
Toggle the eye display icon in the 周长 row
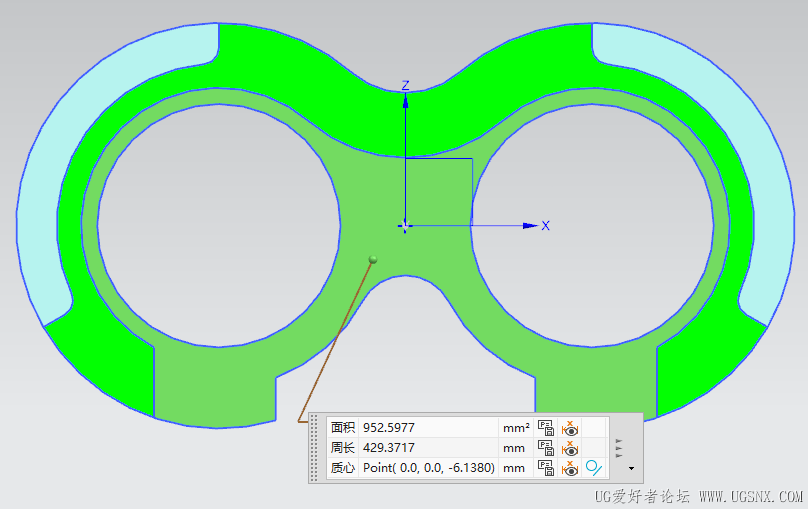click(x=569, y=448)
